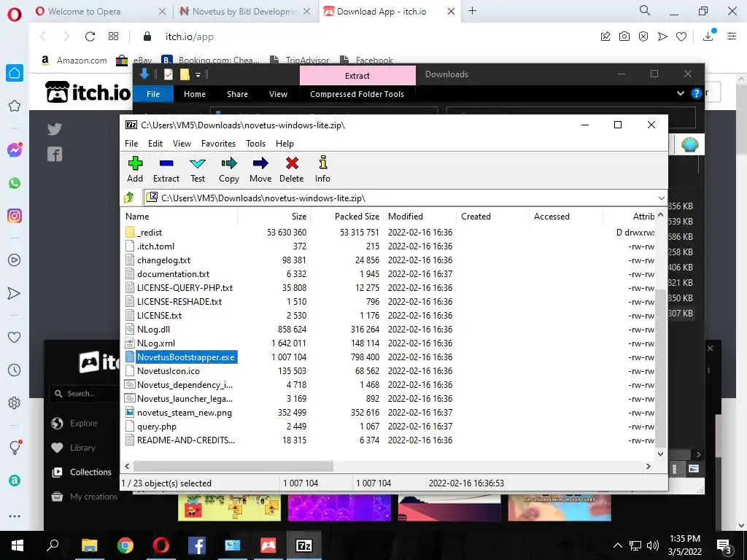Viewport: 747px width, 560px height.
Task: Open Chrome from the taskbar
Action: click(x=125, y=545)
